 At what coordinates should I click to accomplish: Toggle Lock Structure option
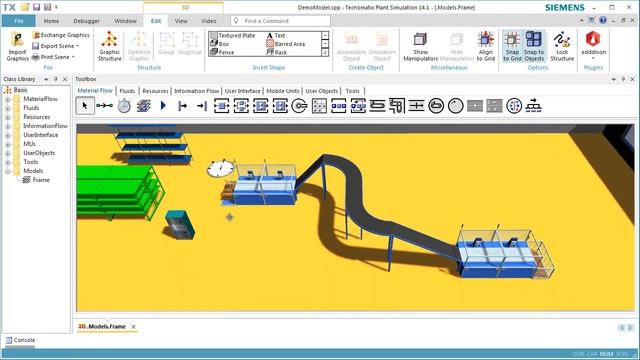[562, 46]
